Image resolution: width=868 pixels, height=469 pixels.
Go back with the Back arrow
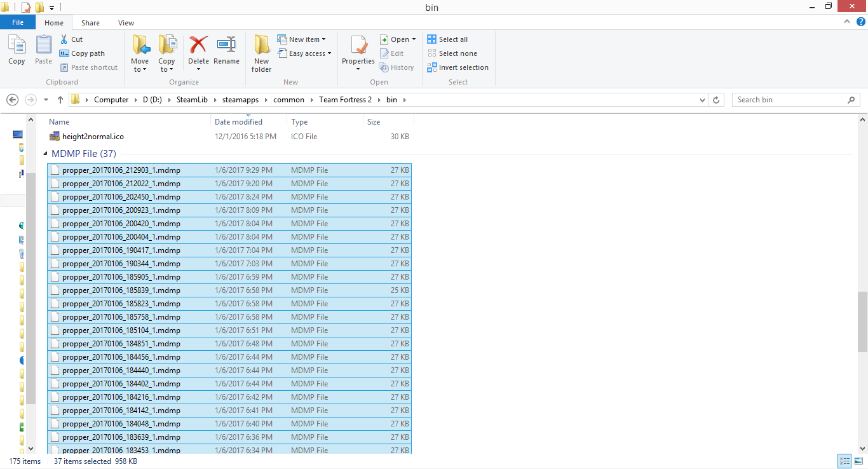tap(12, 100)
